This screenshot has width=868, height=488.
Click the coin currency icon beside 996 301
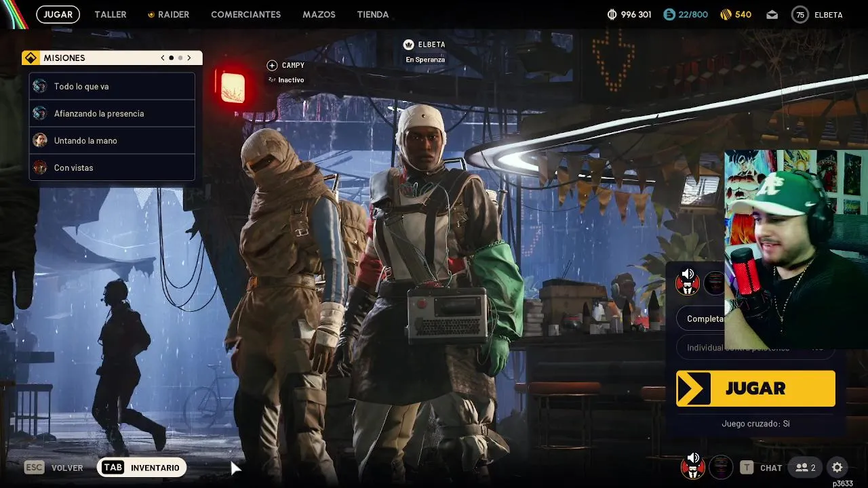[612, 14]
